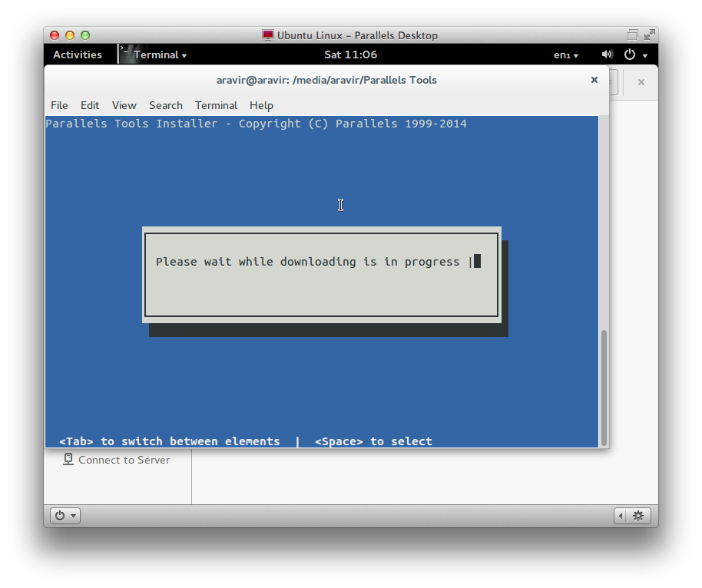Screen dimensions: 702x588
Task: Open the en1 input source menu
Action: 566,55
